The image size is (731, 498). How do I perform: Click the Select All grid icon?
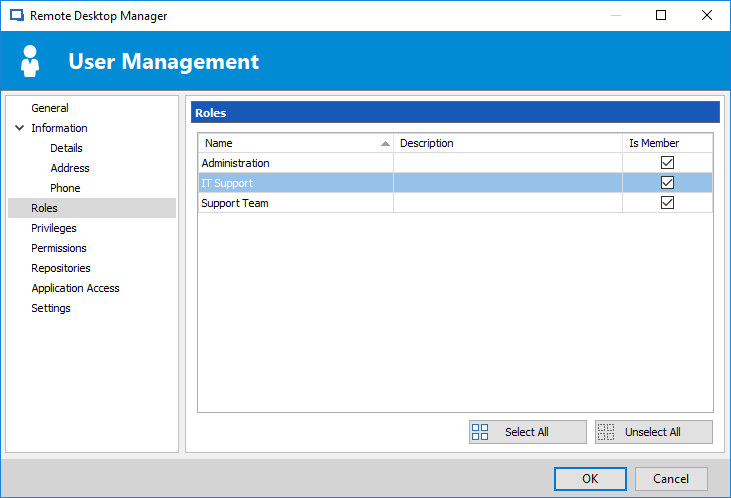point(480,432)
